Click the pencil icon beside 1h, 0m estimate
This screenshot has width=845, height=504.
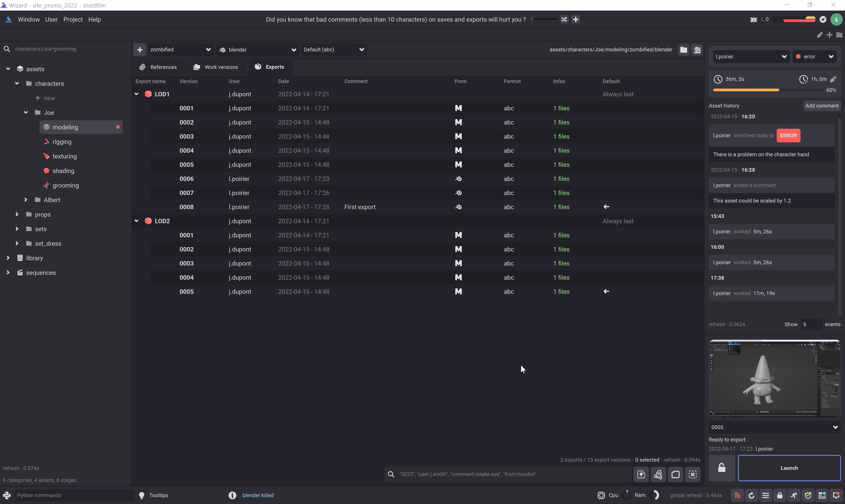pos(833,80)
